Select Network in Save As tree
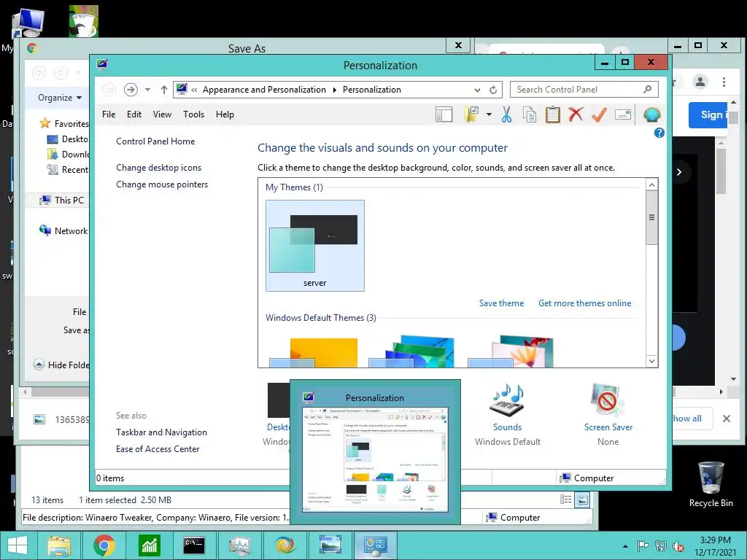This screenshot has height=560, width=747. 64,231
